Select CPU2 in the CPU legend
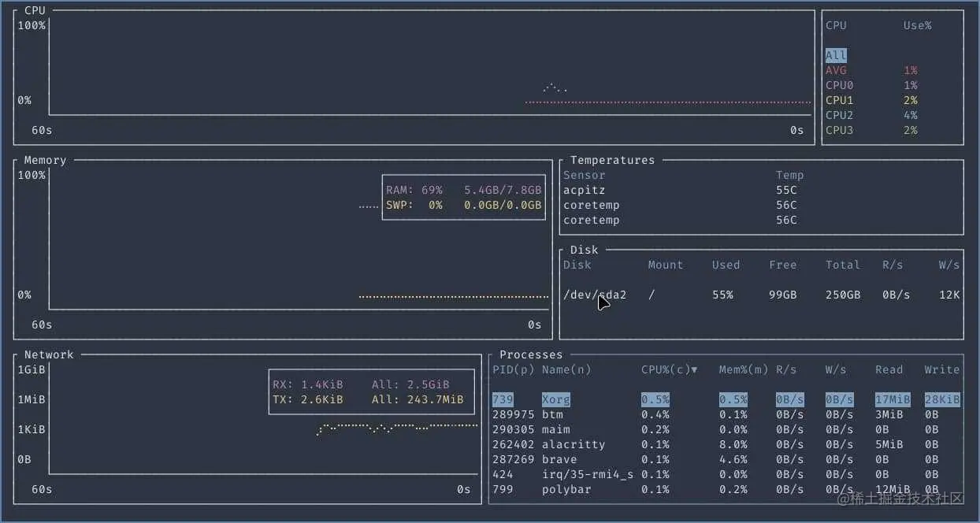The width and height of the screenshot is (980, 523). point(871,115)
